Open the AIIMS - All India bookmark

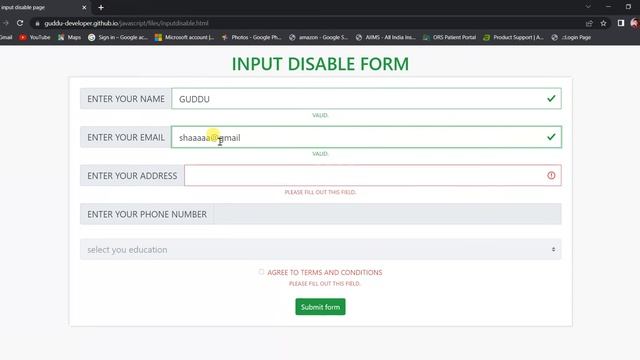pyautogui.click(x=386, y=37)
